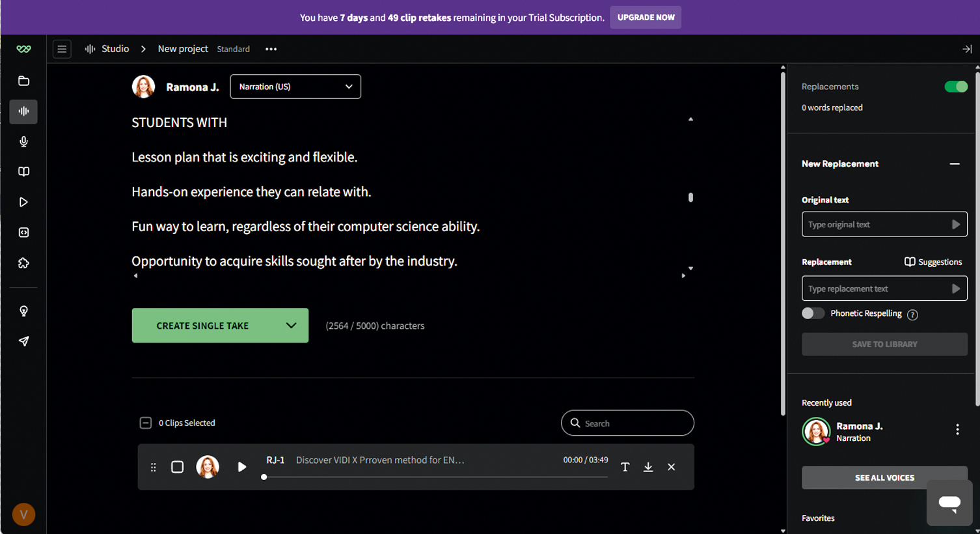Click the RJ-1 clip playback progress slider

coord(435,477)
